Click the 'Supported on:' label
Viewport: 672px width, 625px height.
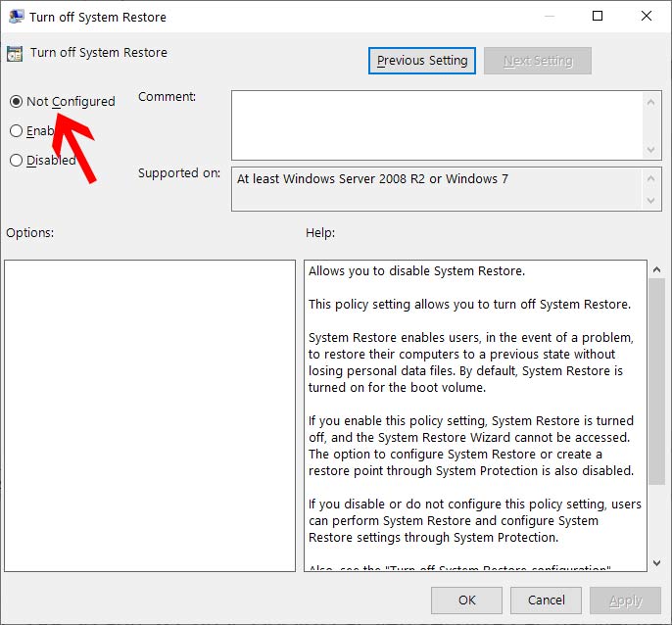[179, 173]
